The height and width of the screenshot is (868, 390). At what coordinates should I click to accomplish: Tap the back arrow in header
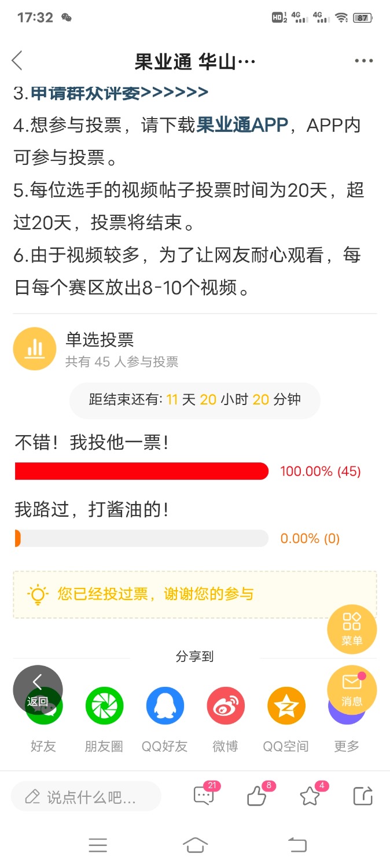pos(17,60)
